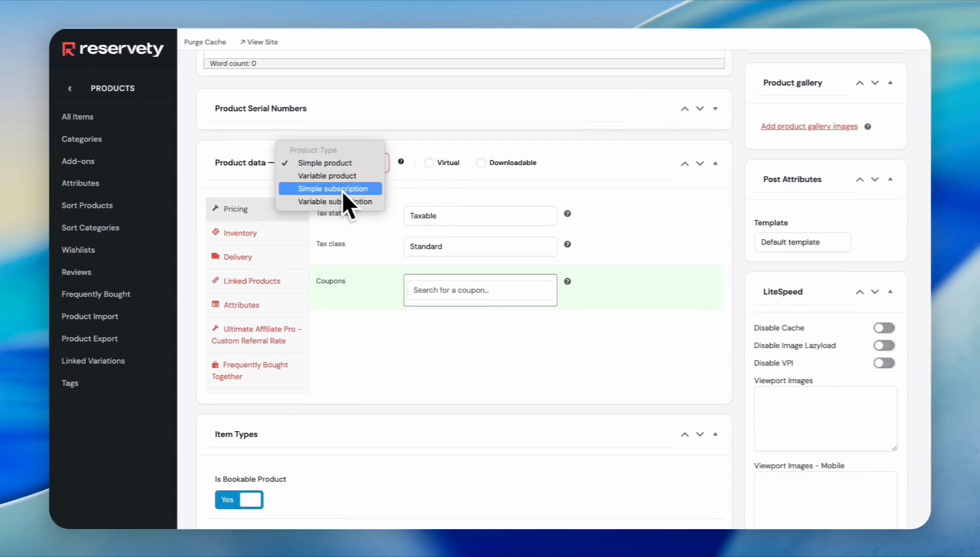Move Product gallery panel up with arrow
This screenshot has width=980, height=557.
click(x=859, y=83)
